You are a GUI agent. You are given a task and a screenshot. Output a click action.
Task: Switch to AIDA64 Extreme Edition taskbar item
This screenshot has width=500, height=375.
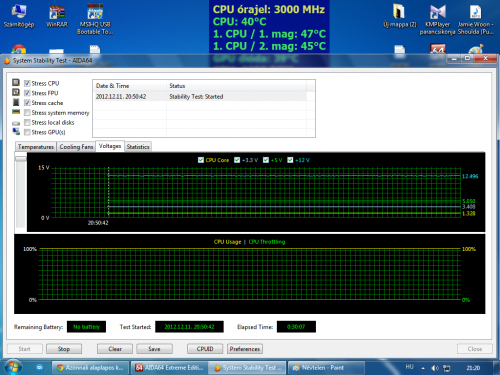[169, 368]
